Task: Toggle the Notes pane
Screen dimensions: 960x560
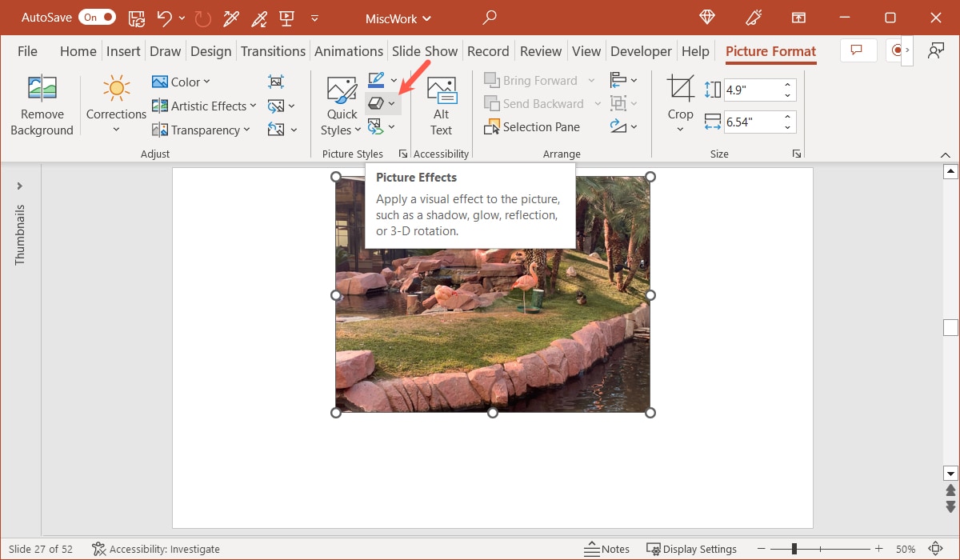Action: (x=607, y=549)
